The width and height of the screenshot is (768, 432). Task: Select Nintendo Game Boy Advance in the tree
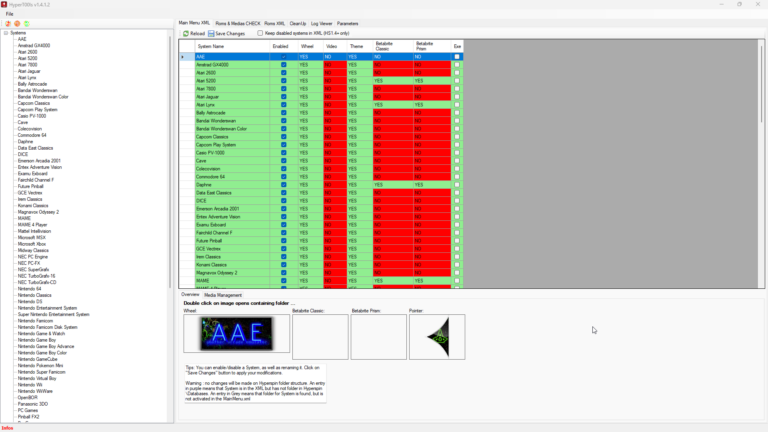[x=46, y=346]
